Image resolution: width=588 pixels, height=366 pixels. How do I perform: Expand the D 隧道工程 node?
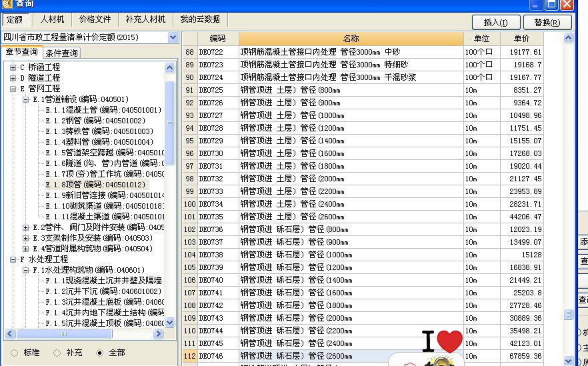click(13, 78)
